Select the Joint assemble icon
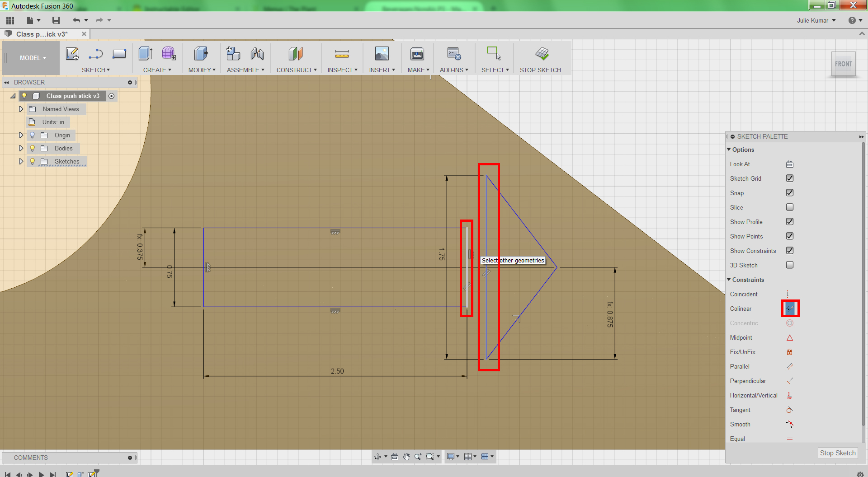The image size is (868, 477). click(x=257, y=54)
